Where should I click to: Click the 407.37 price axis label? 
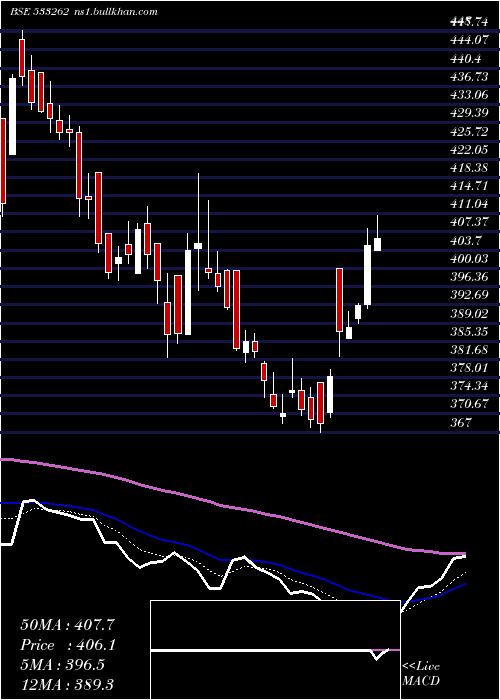pyautogui.click(x=469, y=222)
